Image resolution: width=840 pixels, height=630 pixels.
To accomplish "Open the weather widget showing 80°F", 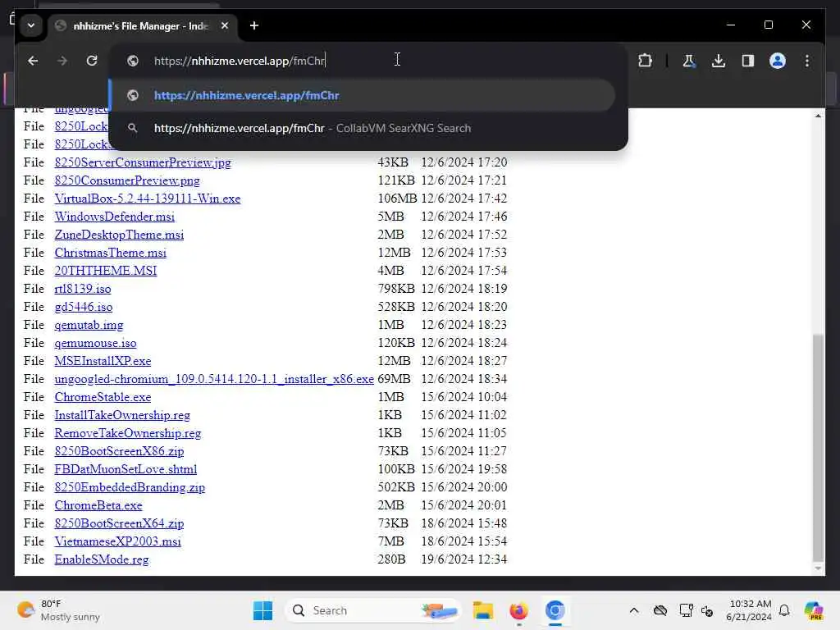I will coord(59,610).
